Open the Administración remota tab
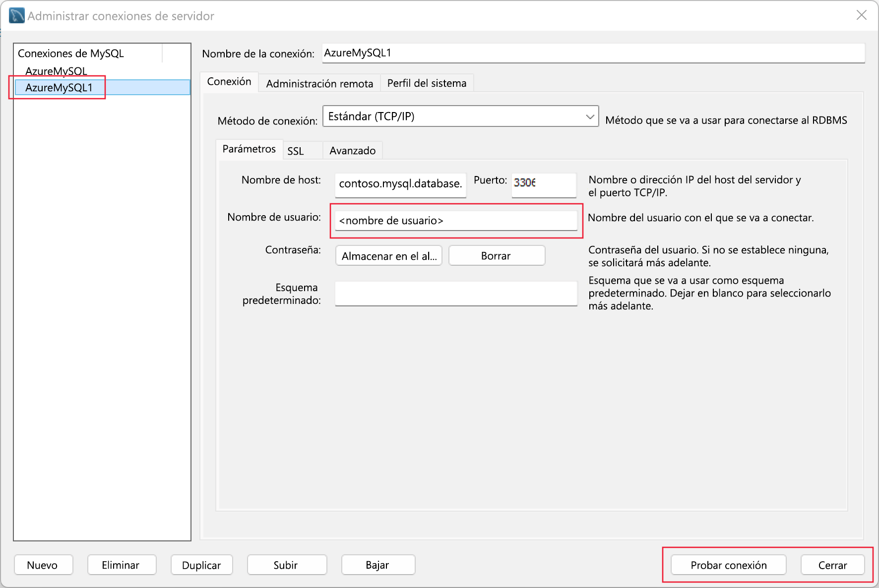This screenshot has width=879, height=588. pos(319,83)
